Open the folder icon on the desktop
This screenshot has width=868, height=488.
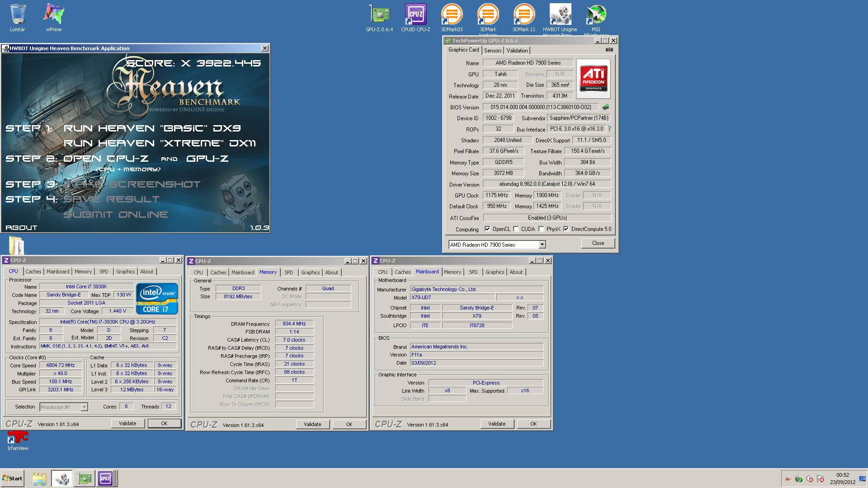pyautogui.click(x=16, y=245)
